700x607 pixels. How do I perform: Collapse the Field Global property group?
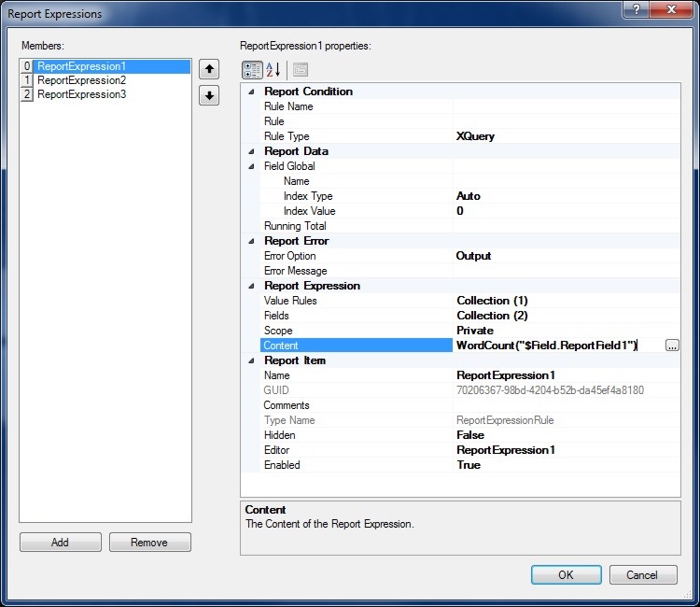point(250,166)
